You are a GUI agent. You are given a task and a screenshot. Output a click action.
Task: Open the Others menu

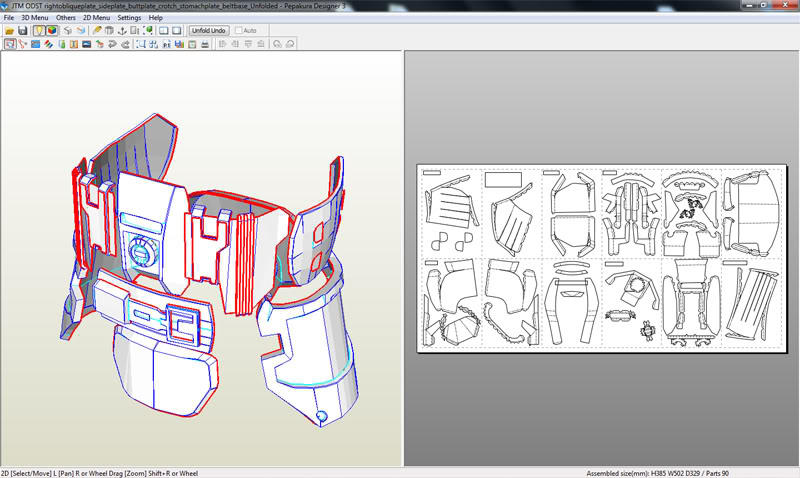66,17
